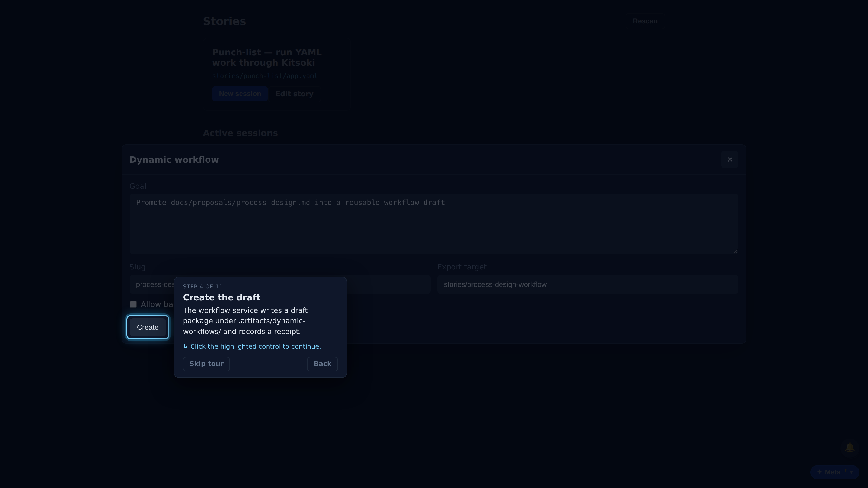Click the Rescan stories button
Image resolution: width=868 pixels, height=488 pixels.
coord(645,21)
